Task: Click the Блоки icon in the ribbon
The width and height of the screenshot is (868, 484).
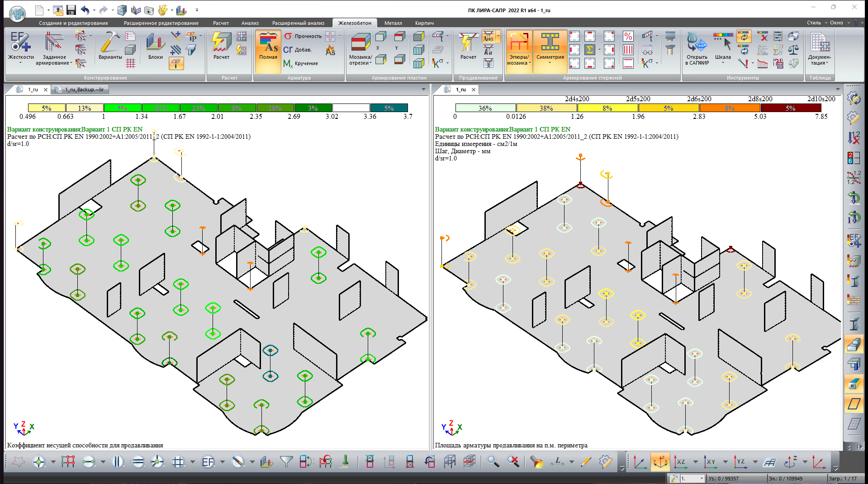Action: pos(155,45)
